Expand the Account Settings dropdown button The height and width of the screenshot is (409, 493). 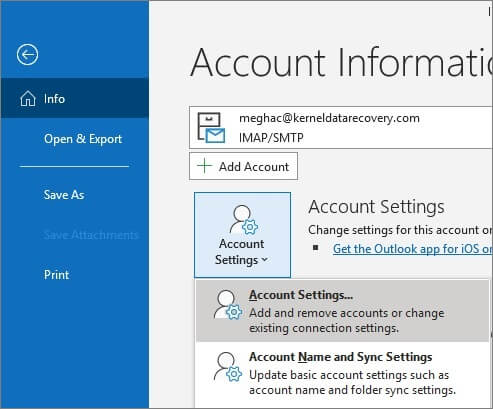pyautogui.click(x=242, y=235)
